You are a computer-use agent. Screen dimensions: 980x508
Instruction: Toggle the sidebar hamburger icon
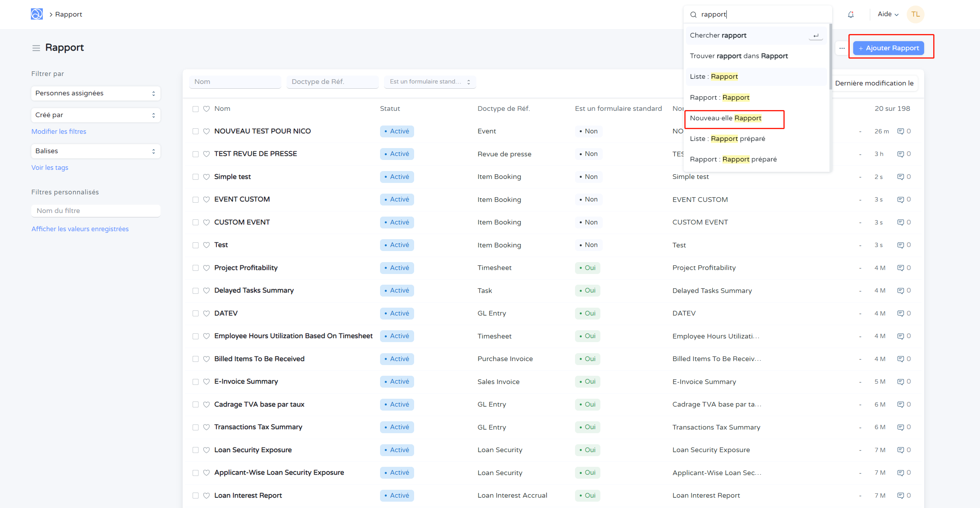[36, 48]
